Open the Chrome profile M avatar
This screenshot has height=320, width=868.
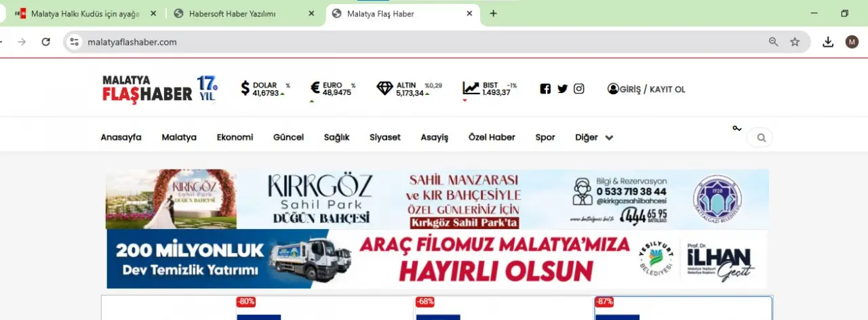(x=852, y=42)
